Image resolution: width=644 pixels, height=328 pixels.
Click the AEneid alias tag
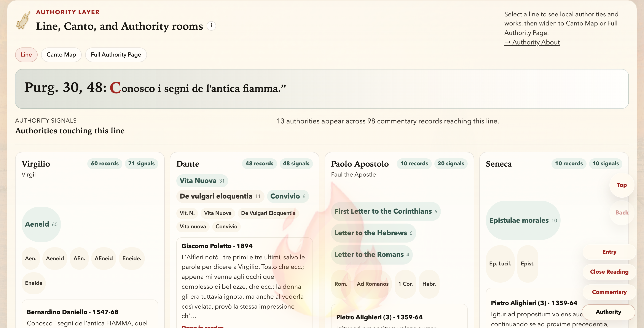pos(104,258)
